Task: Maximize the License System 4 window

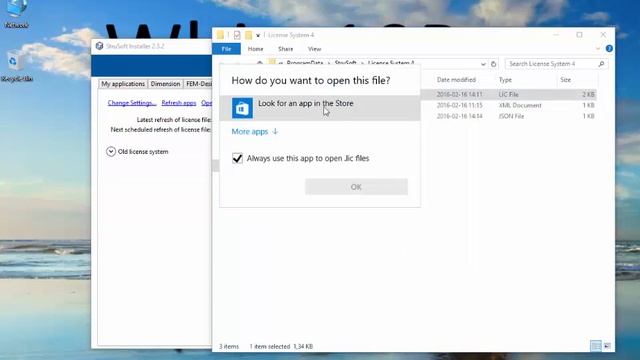Action: click(x=579, y=35)
